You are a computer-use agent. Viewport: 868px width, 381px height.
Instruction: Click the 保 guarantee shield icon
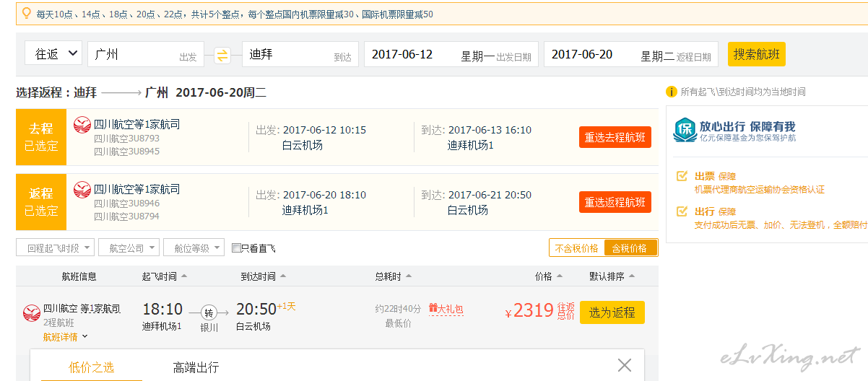click(x=685, y=130)
